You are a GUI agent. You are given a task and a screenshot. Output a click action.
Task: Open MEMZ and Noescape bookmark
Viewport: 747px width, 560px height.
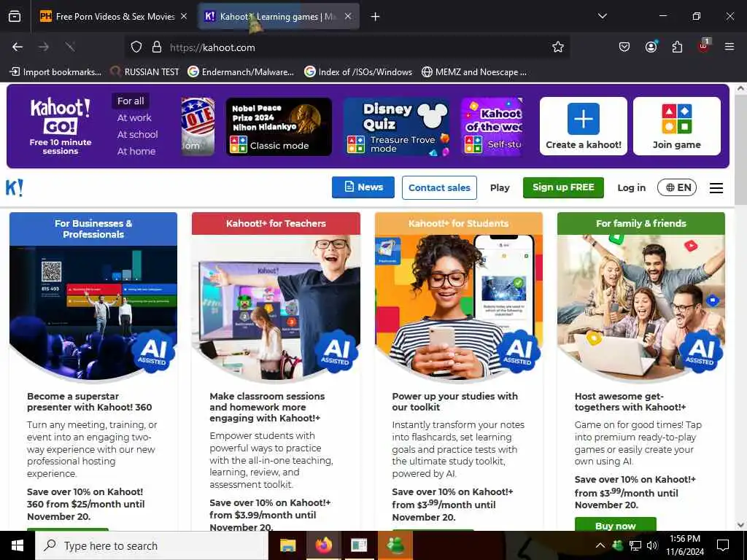(x=474, y=72)
